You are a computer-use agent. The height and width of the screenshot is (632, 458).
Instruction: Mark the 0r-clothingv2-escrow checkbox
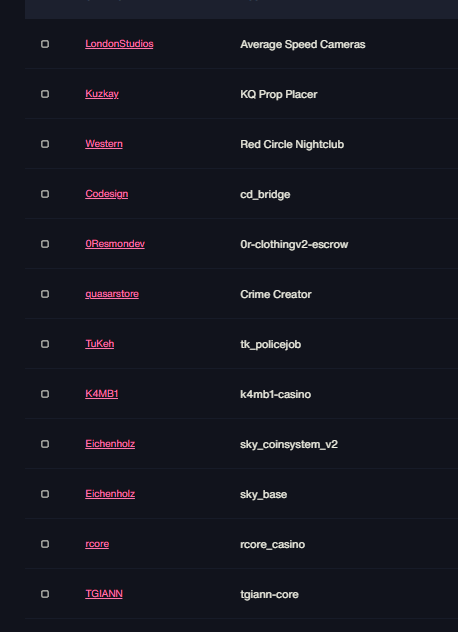pos(45,244)
